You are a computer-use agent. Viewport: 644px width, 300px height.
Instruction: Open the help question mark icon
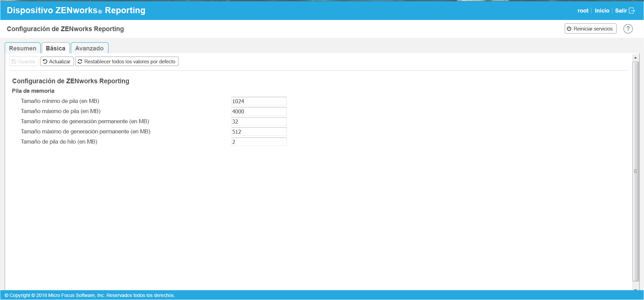628,29
